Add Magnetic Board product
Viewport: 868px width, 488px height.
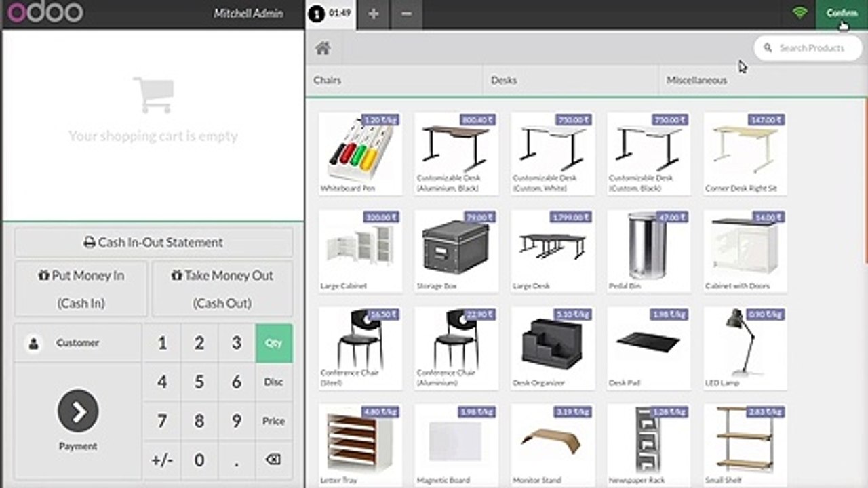point(456,445)
